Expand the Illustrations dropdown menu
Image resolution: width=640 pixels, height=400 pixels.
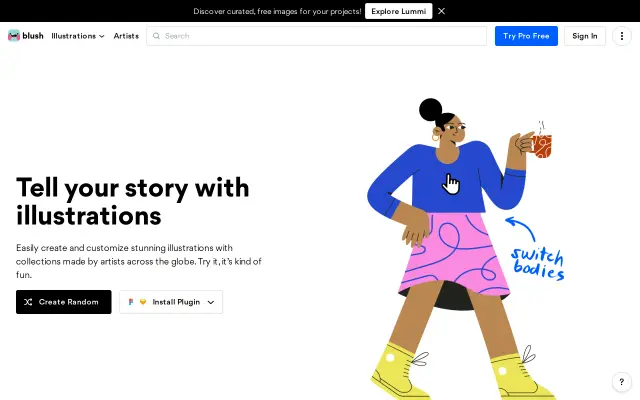click(78, 36)
